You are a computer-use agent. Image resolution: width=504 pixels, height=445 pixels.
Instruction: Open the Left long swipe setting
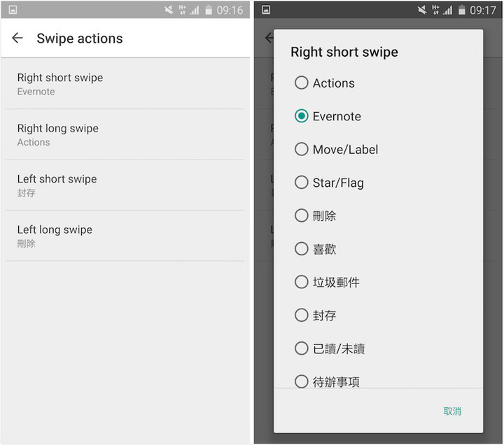point(126,236)
